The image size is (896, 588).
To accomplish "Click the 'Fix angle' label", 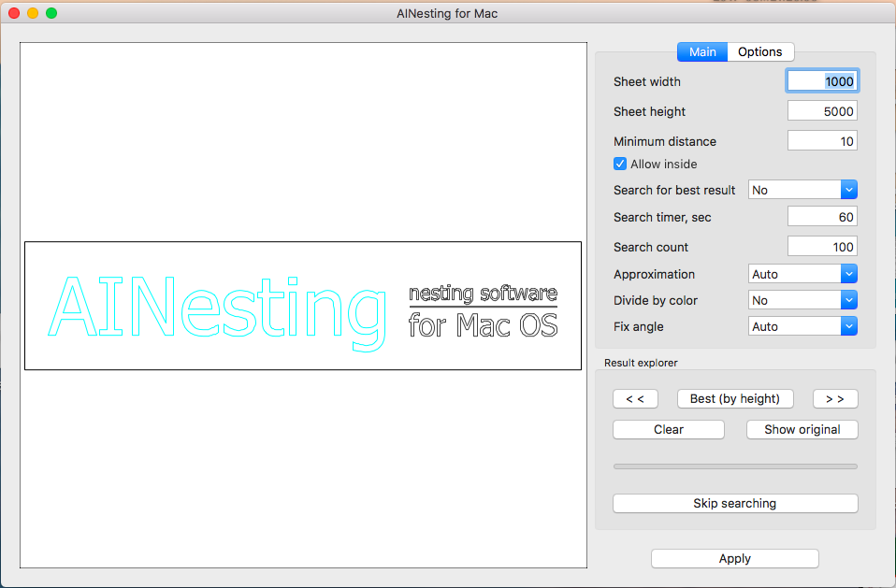I will tap(638, 326).
